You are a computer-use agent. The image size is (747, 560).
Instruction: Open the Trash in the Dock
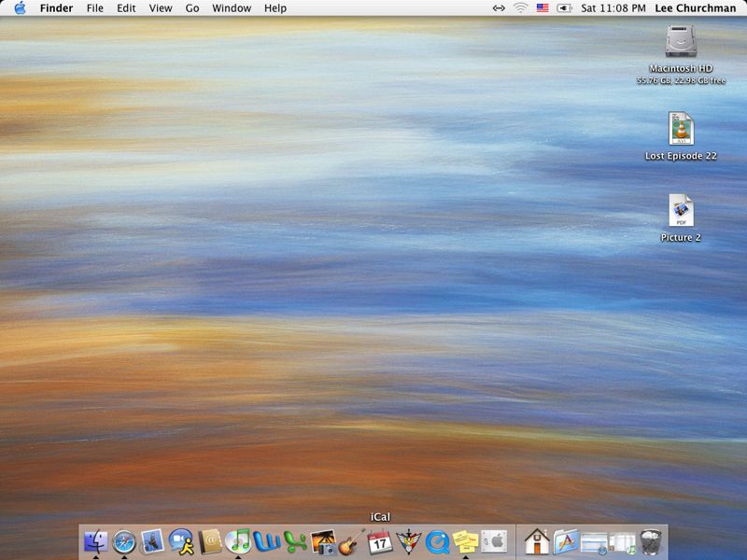pyautogui.click(x=651, y=541)
